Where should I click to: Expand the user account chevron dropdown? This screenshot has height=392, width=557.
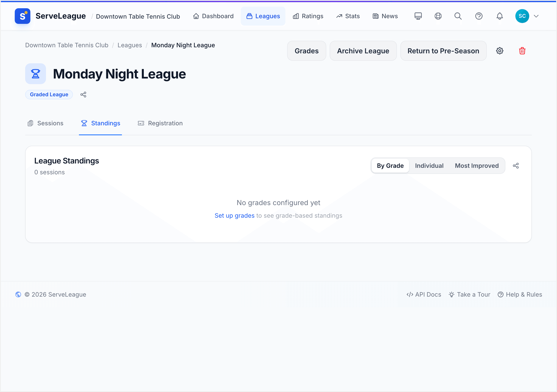(x=536, y=16)
